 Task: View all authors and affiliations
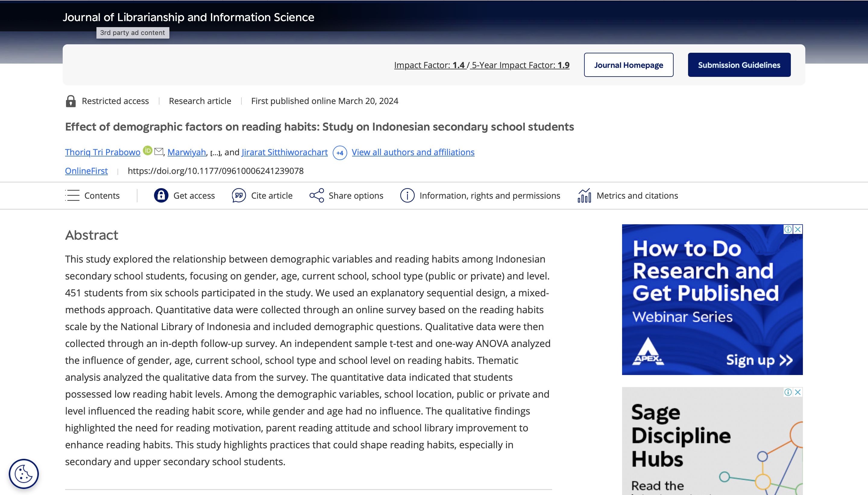coord(413,152)
